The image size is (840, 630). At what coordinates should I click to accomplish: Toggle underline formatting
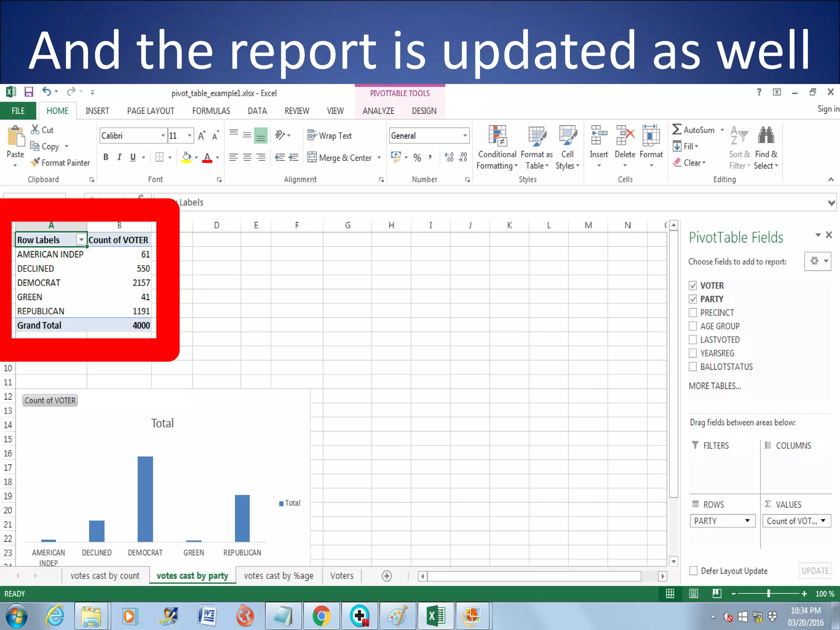point(133,157)
